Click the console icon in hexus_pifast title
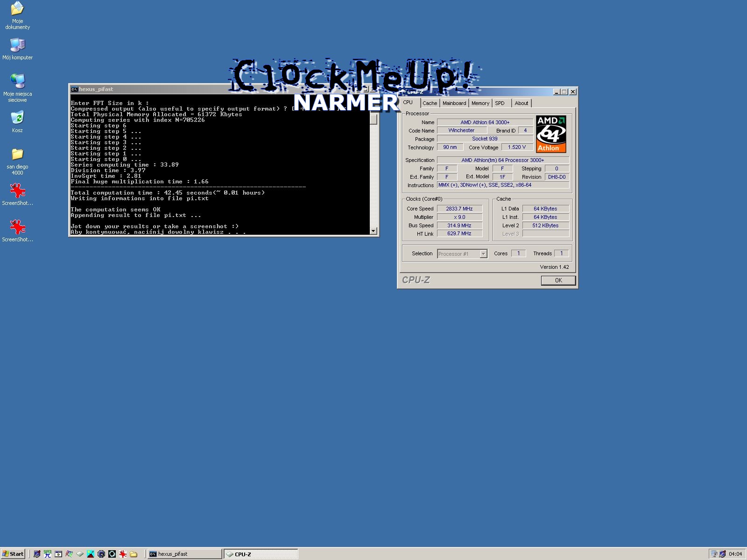747x560 pixels. pyautogui.click(x=74, y=89)
